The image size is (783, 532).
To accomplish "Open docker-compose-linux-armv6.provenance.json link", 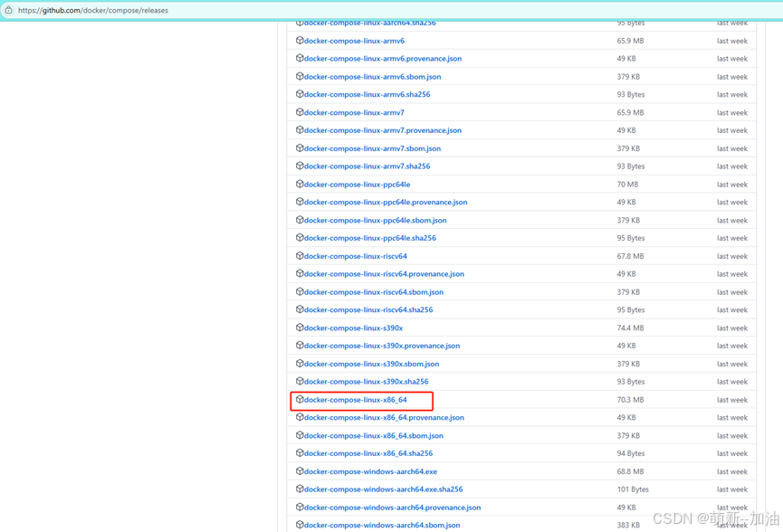I will 383,59.
